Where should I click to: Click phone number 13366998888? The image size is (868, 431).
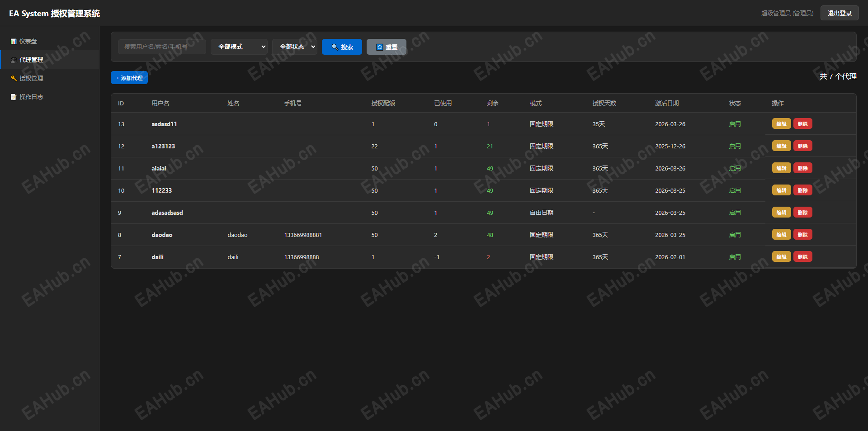[x=302, y=257]
